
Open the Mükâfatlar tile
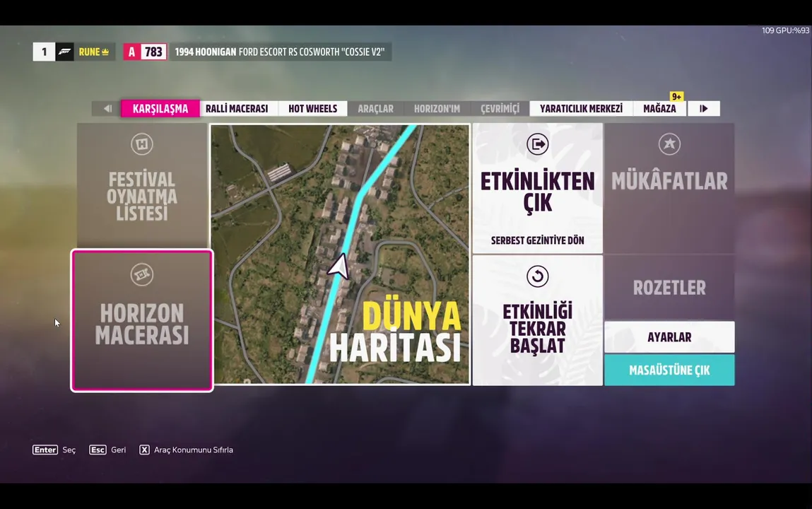[x=669, y=188]
